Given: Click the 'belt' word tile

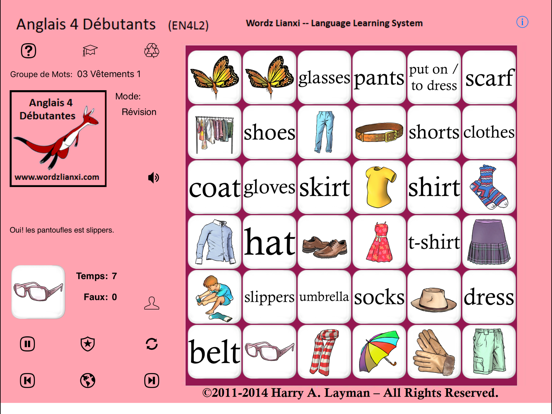Looking at the screenshot, I should 214,352.
